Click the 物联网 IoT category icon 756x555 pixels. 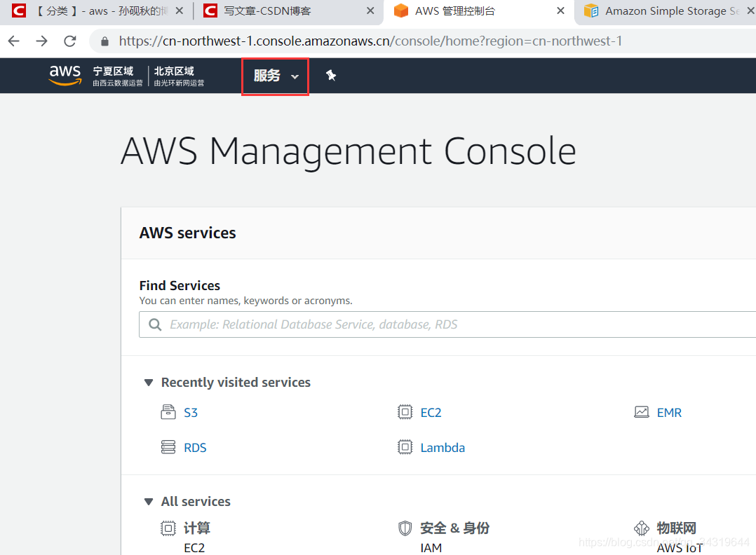point(642,528)
